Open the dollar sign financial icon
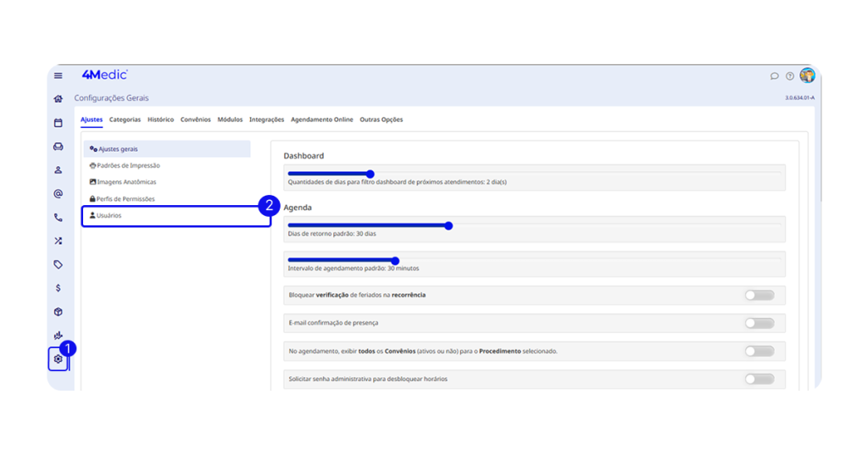The image size is (868, 455). pos(58,288)
